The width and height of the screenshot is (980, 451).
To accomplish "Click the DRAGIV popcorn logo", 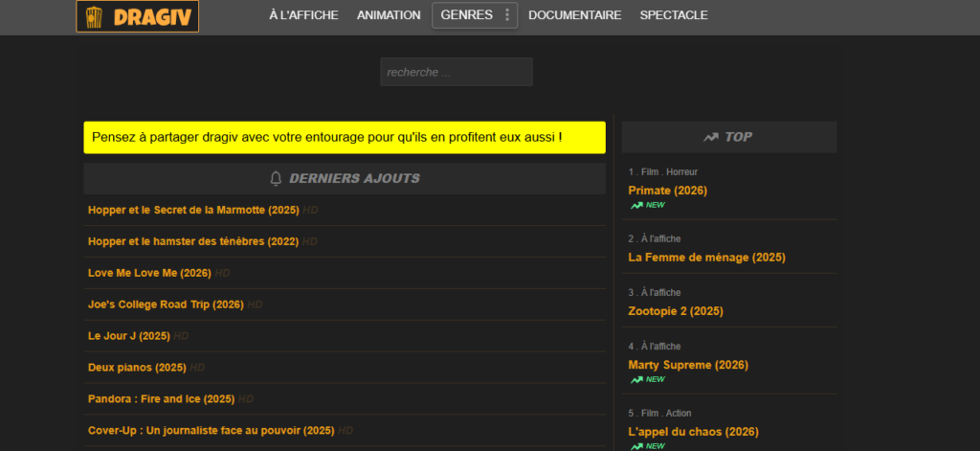I will (x=137, y=16).
